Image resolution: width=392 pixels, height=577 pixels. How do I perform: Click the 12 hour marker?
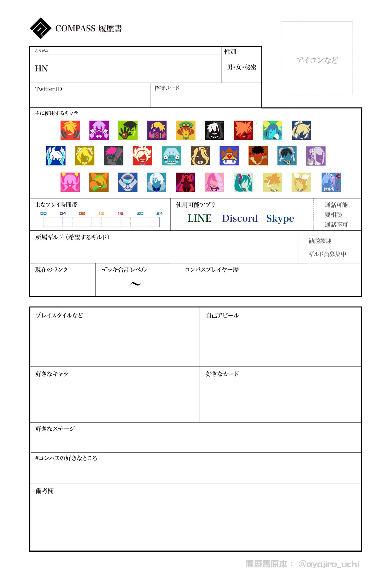click(101, 213)
